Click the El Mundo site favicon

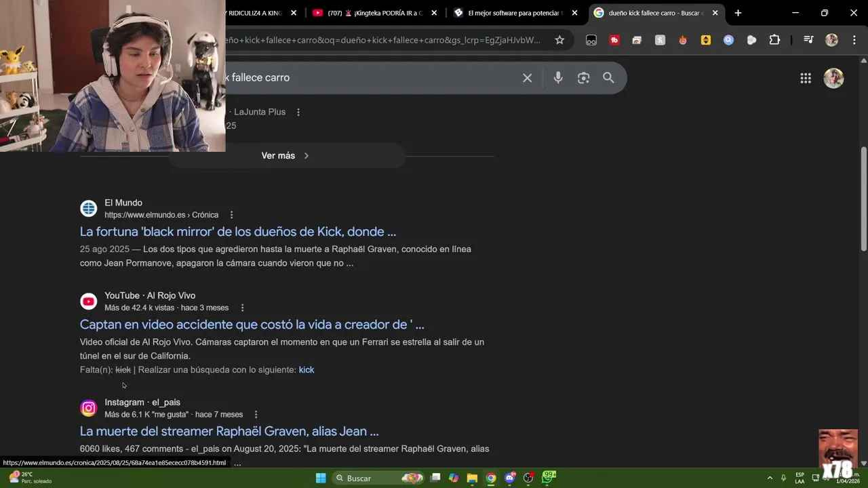click(x=89, y=208)
